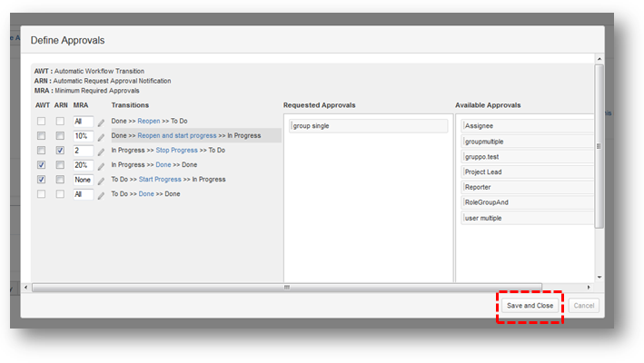The width and height of the screenshot is (644, 363).
Task: Enable ARN checkbox for Stop Progress row
Action: 60,151
